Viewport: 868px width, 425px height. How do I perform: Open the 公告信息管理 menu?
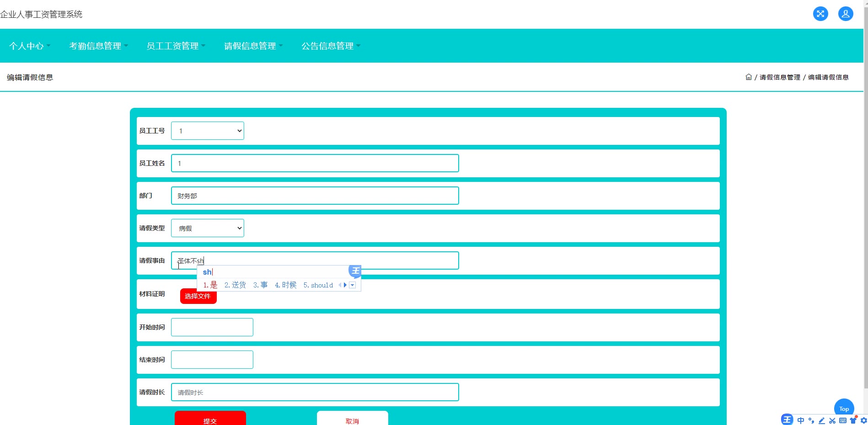(331, 46)
